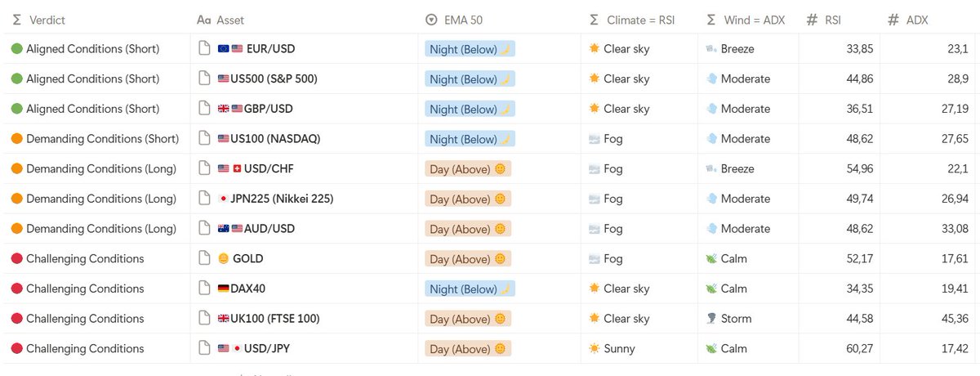Open the page icon beside DAX40

coord(205,289)
